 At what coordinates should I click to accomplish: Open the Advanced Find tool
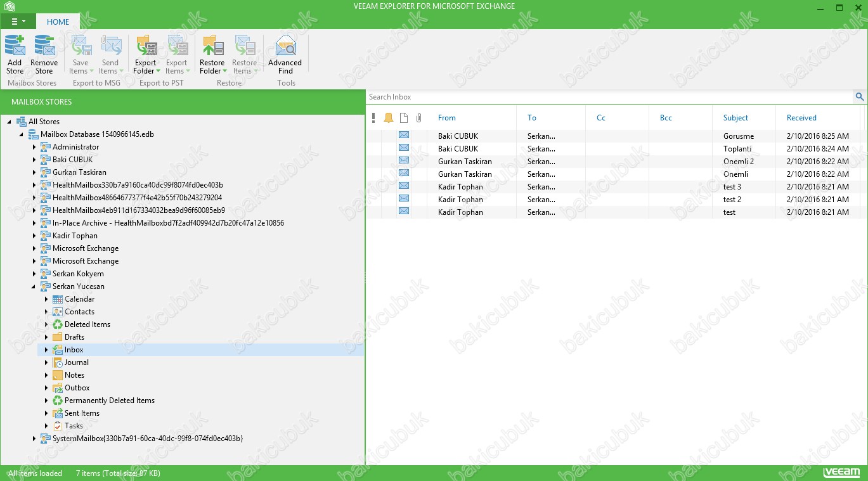(x=285, y=55)
